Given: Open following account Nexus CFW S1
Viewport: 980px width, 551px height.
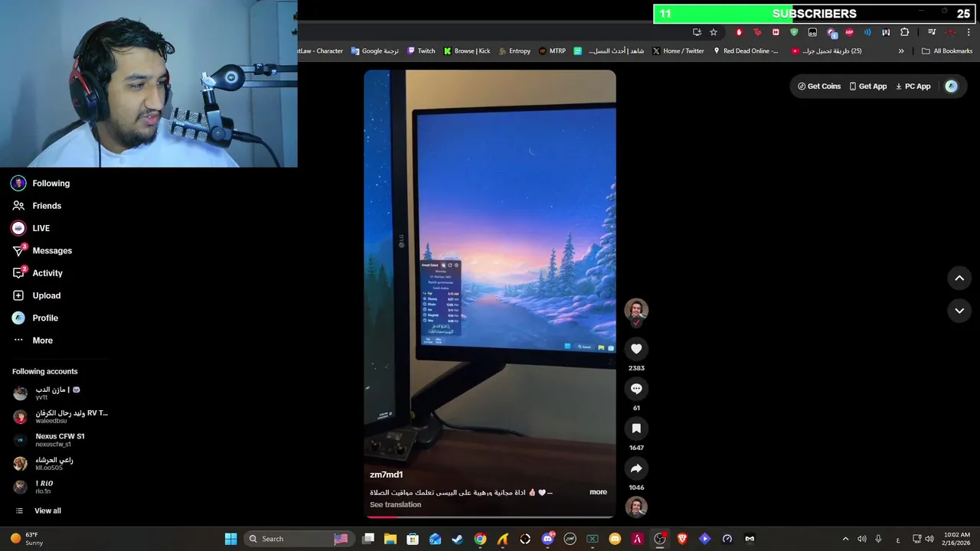Looking at the screenshot, I should pos(49,440).
